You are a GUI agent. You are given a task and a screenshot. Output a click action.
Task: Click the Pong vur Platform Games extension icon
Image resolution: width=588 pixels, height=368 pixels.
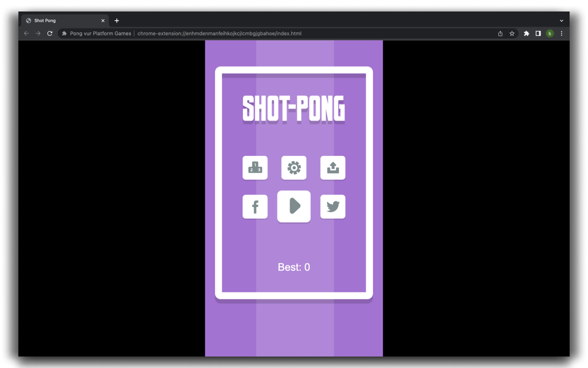tap(64, 33)
